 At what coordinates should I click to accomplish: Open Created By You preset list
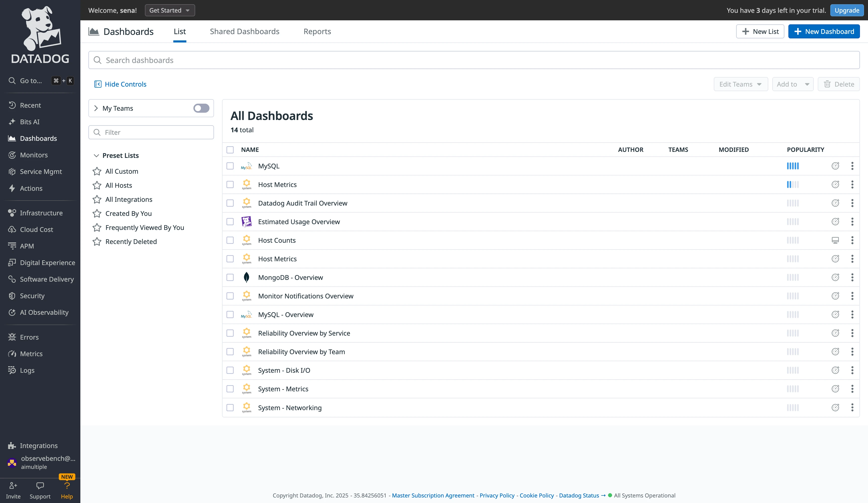(128, 213)
